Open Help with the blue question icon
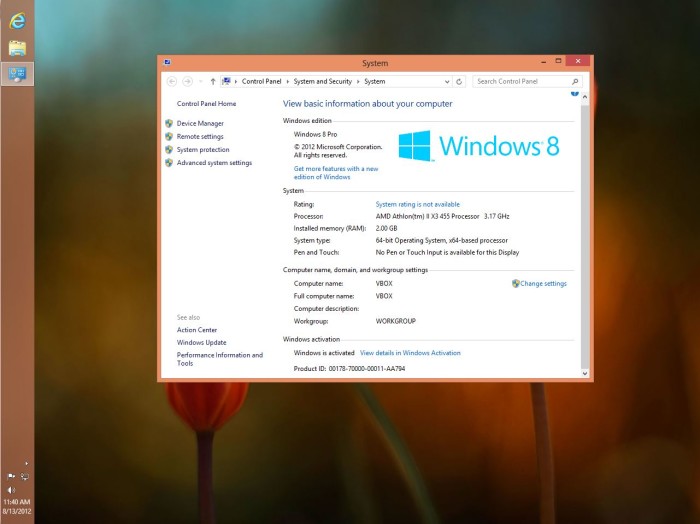The image size is (700, 524). [x=575, y=93]
